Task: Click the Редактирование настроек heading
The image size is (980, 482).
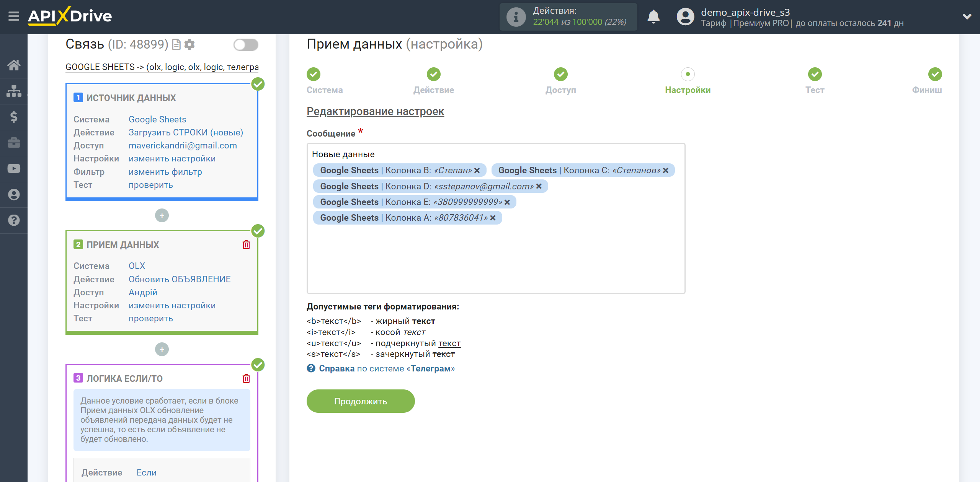Action: pyautogui.click(x=375, y=111)
